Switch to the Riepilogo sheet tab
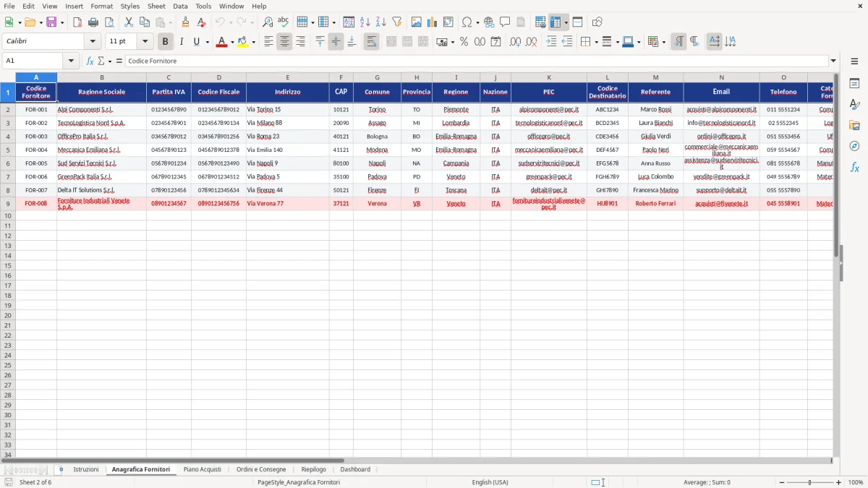This screenshot has height=488, width=868. (x=314, y=469)
